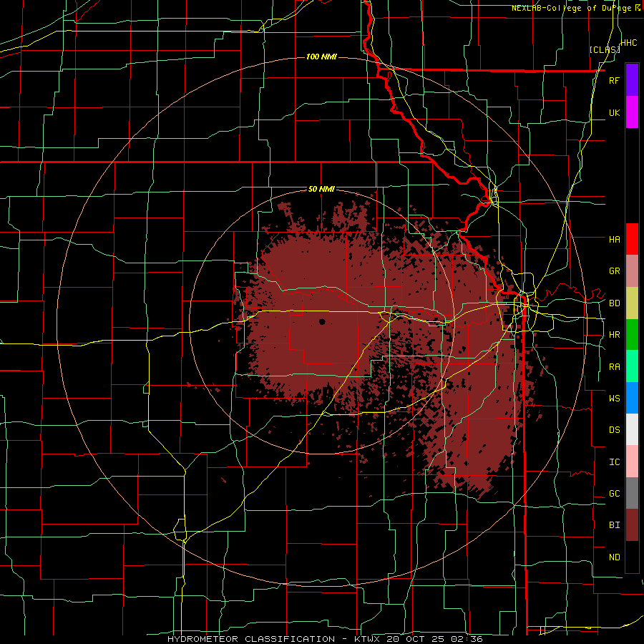
Task: Click the aqua RA legend swatch
Action: tap(632, 366)
